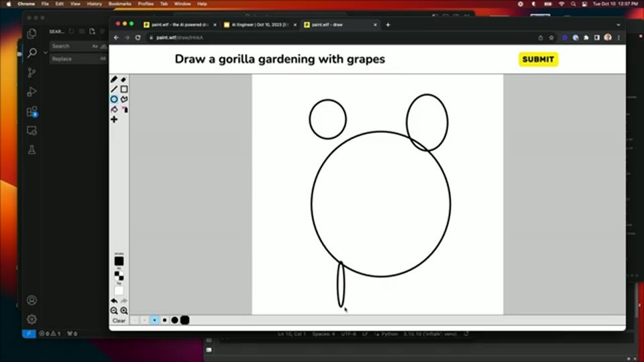Expand the Chrome tab search chevron
Viewport: 644px width, 362px height.
[x=618, y=25]
